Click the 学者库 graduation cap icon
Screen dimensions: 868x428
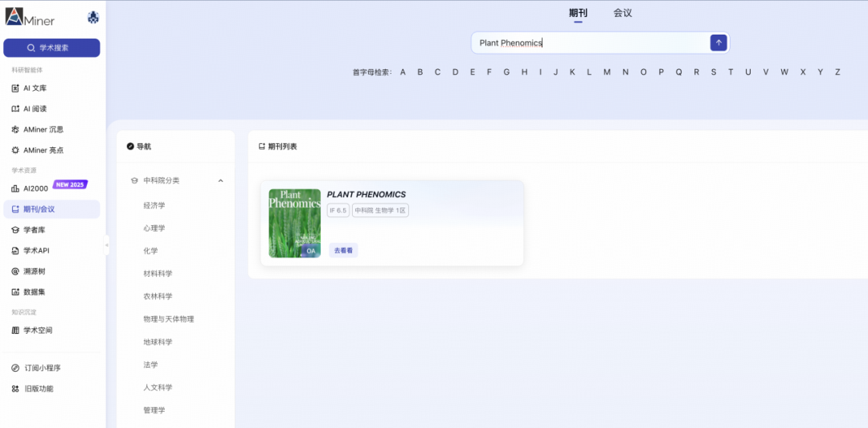pyautogui.click(x=15, y=229)
